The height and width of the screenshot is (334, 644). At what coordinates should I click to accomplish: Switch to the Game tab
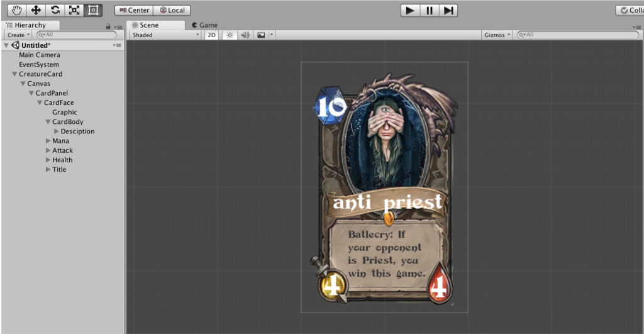pyautogui.click(x=204, y=25)
